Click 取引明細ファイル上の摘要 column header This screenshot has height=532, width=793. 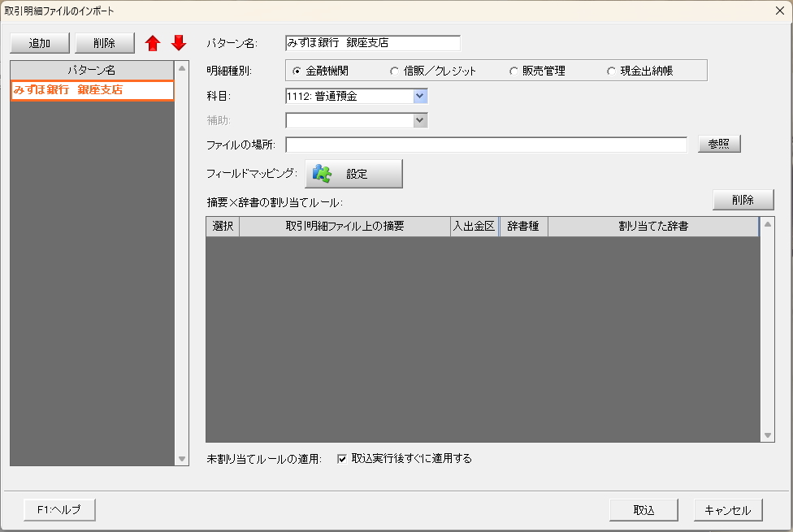[x=345, y=226]
